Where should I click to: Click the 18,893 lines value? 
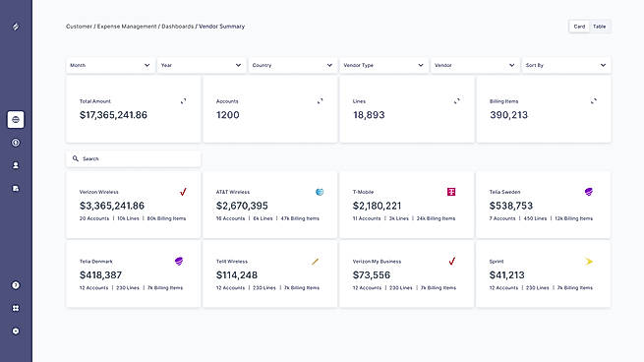369,115
